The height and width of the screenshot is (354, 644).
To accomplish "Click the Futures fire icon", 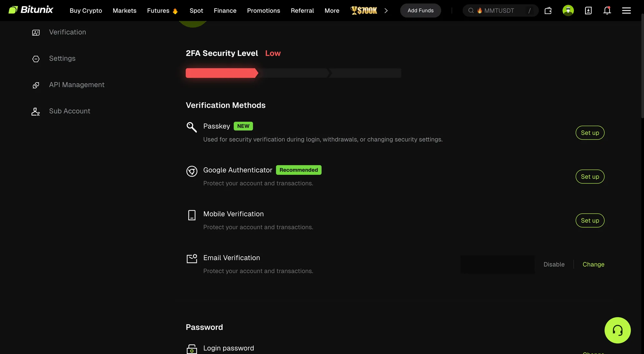I will [175, 11].
